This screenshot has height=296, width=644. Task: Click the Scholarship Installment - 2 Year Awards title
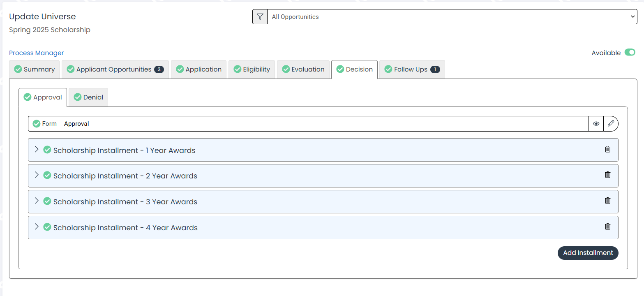tap(125, 176)
